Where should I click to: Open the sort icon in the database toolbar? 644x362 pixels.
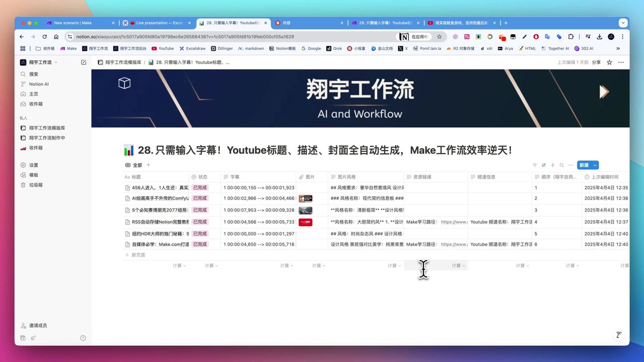point(543,165)
